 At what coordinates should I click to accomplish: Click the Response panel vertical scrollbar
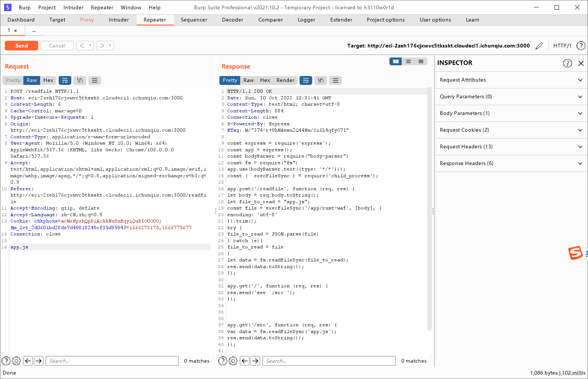429,208
